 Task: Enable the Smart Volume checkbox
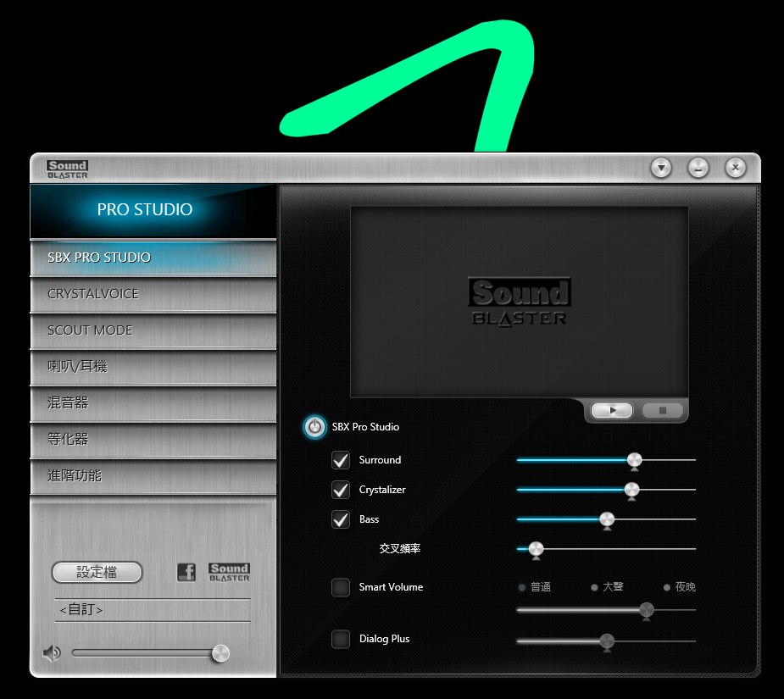[x=341, y=587]
